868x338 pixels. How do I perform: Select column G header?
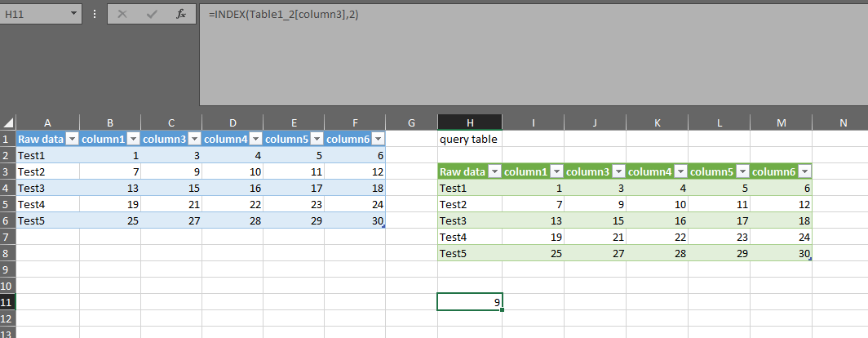(411, 123)
